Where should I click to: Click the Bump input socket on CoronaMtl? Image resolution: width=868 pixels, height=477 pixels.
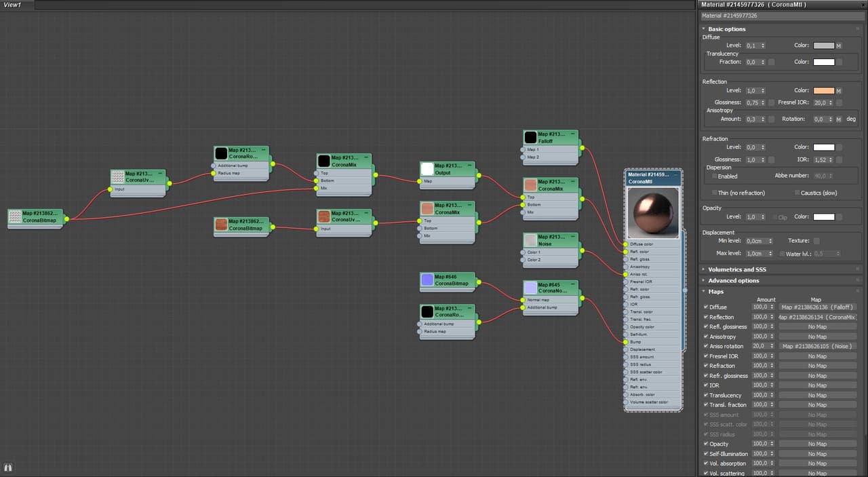(625, 342)
